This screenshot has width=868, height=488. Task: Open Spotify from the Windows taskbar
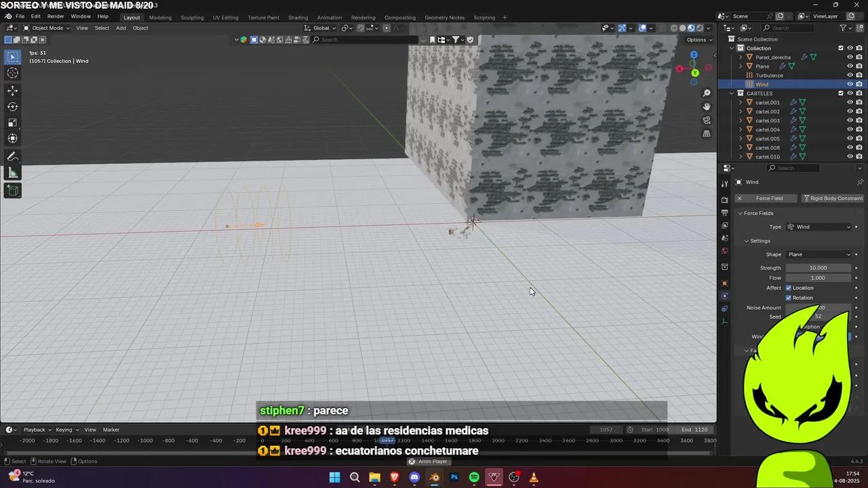point(474,477)
